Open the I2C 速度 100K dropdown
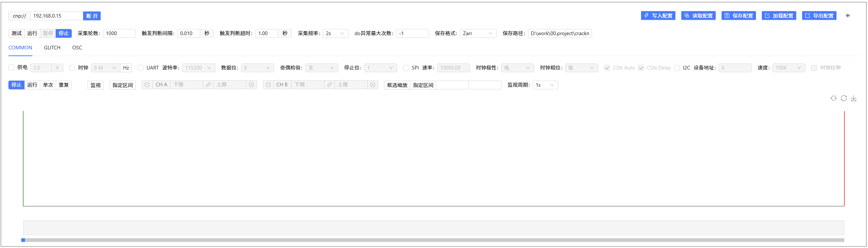The width and height of the screenshot is (868, 248). click(789, 68)
